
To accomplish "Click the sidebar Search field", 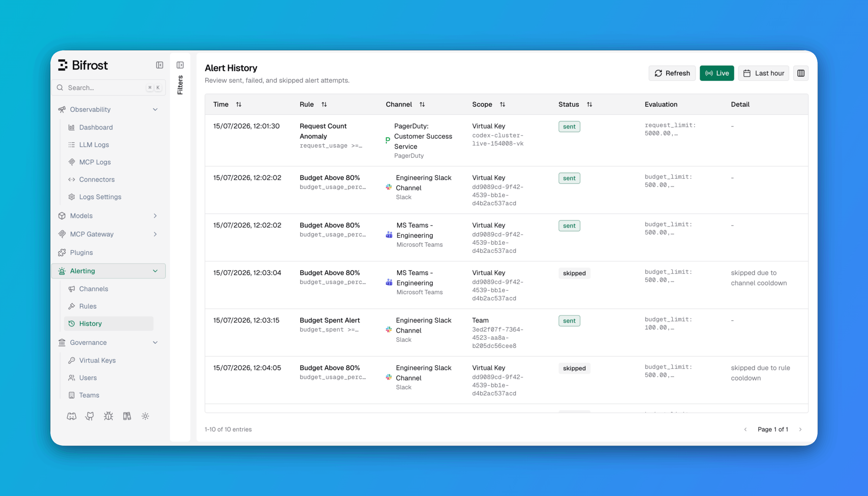I will point(108,87).
